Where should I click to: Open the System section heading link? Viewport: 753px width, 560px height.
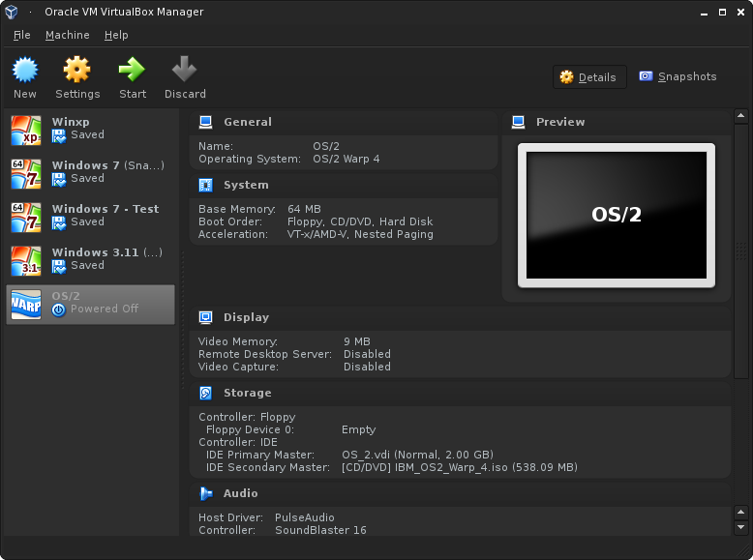[246, 185]
